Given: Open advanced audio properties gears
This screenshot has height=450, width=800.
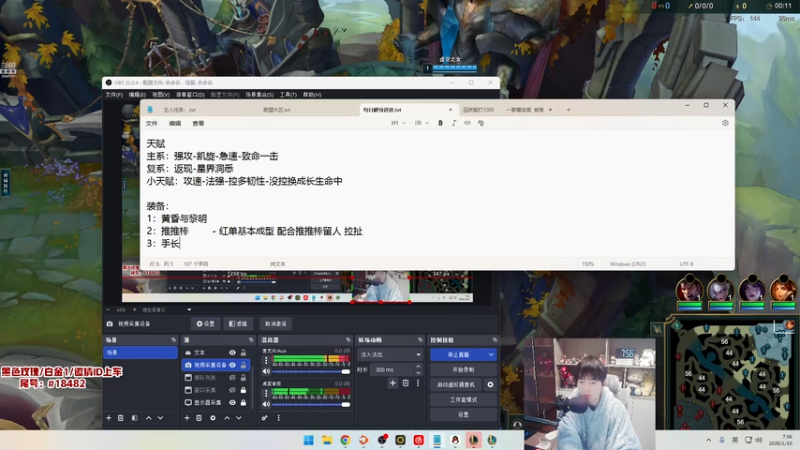Looking at the screenshot, I should [x=264, y=418].
